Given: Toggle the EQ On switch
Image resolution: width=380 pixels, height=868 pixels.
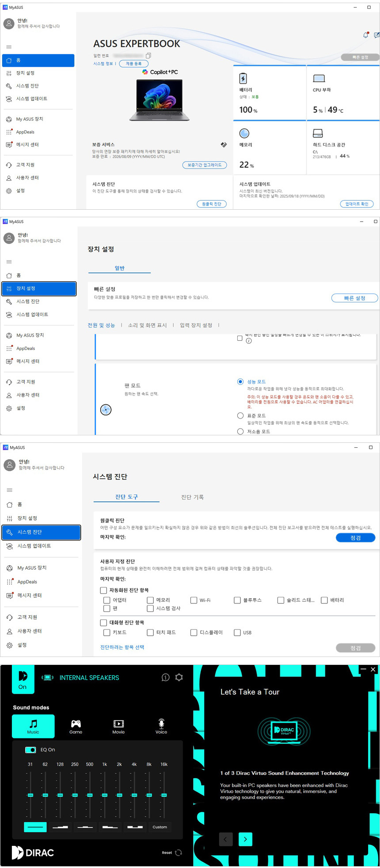Looking at the screenshot, I should click(30, 750).
